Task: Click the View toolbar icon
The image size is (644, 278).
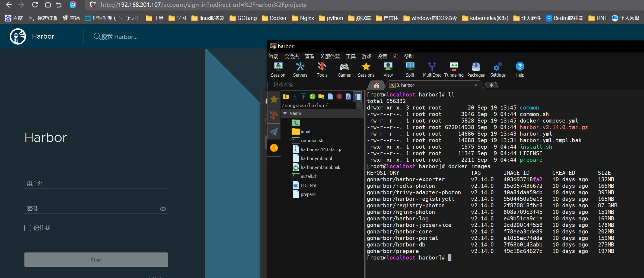Action: coord(388,70)
